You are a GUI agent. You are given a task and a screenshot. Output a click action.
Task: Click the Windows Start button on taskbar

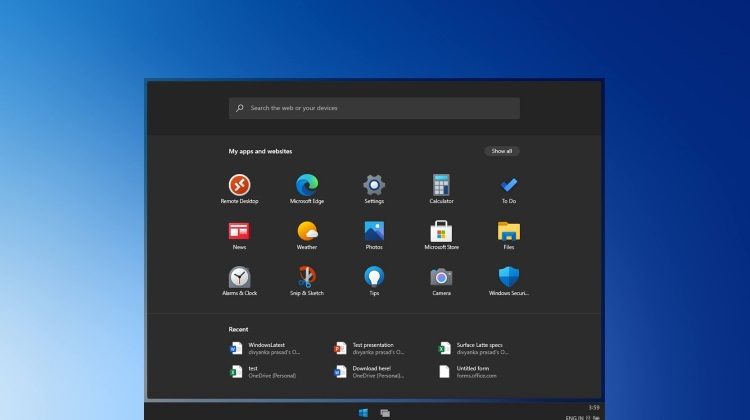pyautogui.click(x=364, y=412)
